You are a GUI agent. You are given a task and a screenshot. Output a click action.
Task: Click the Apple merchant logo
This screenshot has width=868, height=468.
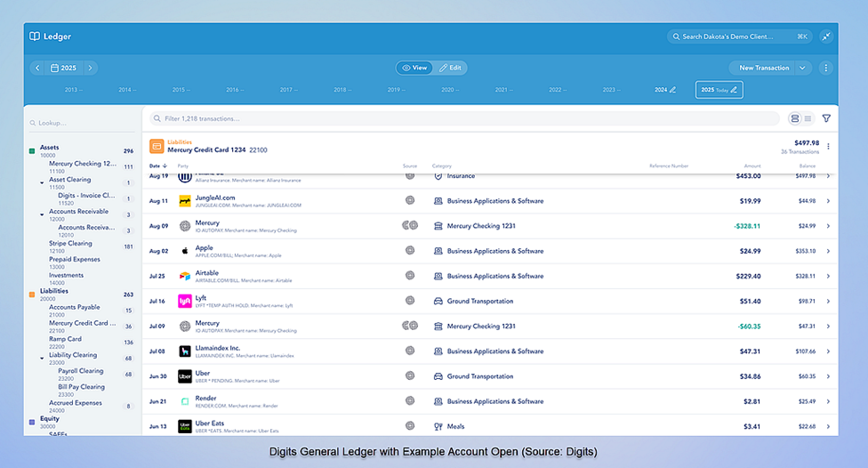coord(185,251)
